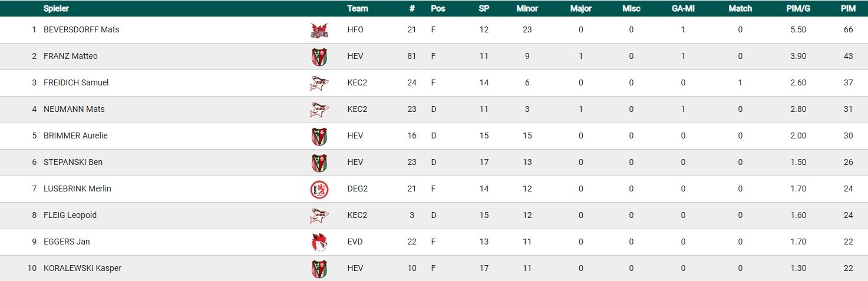Click the HEV crest next to Franz Matteo

pos(319,57)
